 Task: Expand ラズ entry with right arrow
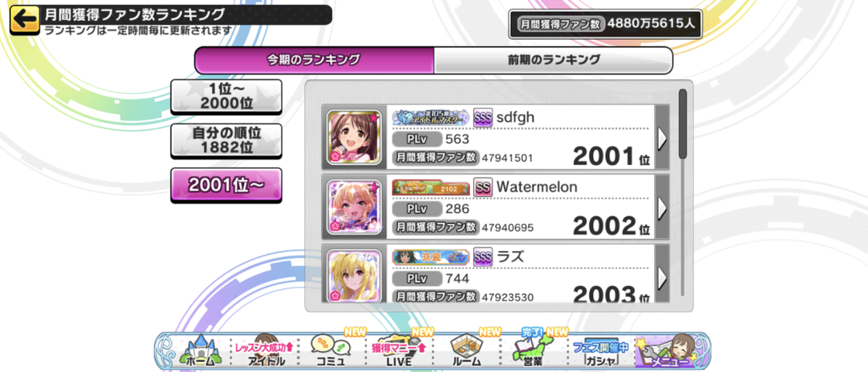(x=661, y=276)
